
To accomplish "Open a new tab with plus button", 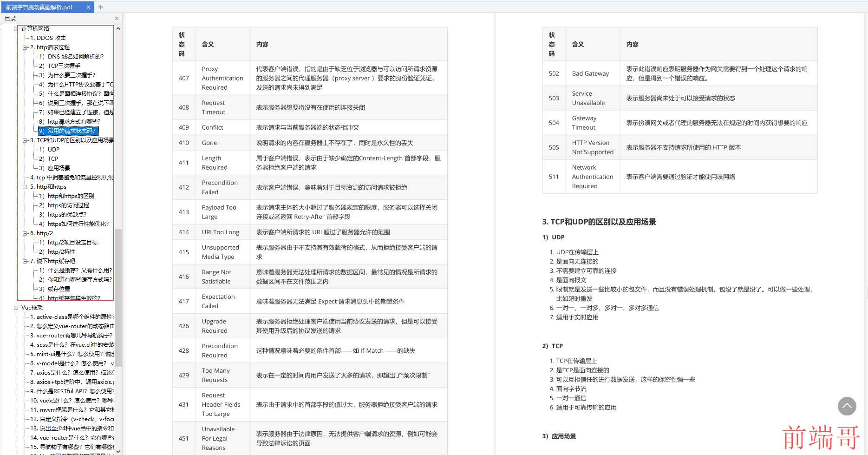I will 101,7.
